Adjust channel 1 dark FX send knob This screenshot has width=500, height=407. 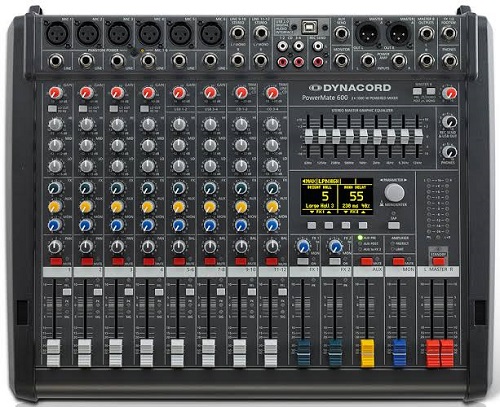pyautogui.click(x=55, y=188)
